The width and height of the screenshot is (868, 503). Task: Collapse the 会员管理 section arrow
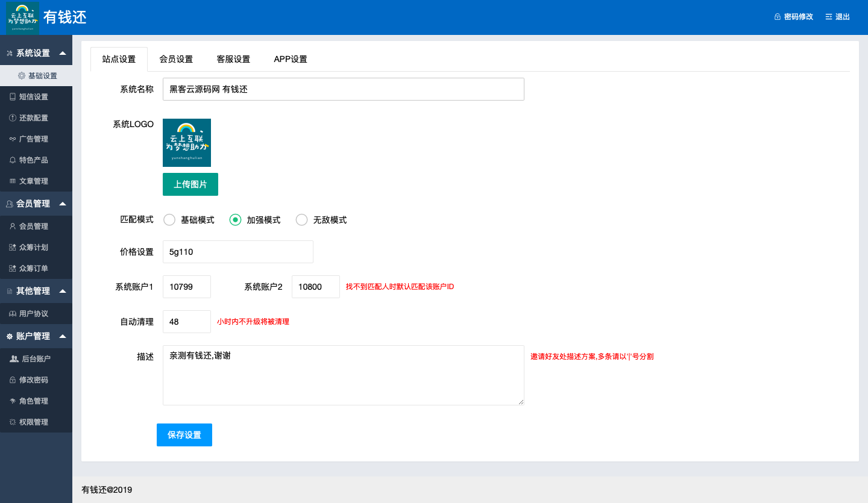63,204
